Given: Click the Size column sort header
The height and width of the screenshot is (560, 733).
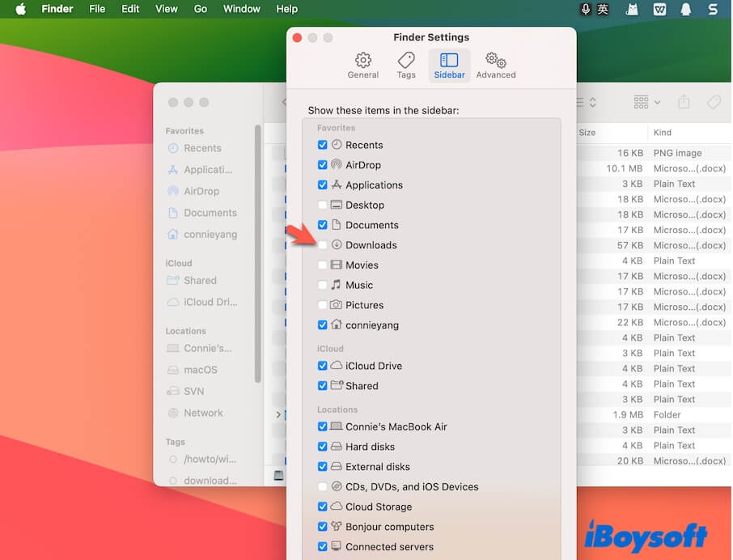Looking at the screenshot, I should (586, 132).
